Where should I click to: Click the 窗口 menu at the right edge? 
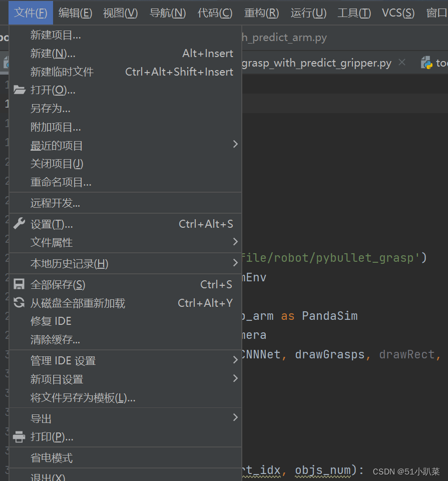click(x=437, y=13)
